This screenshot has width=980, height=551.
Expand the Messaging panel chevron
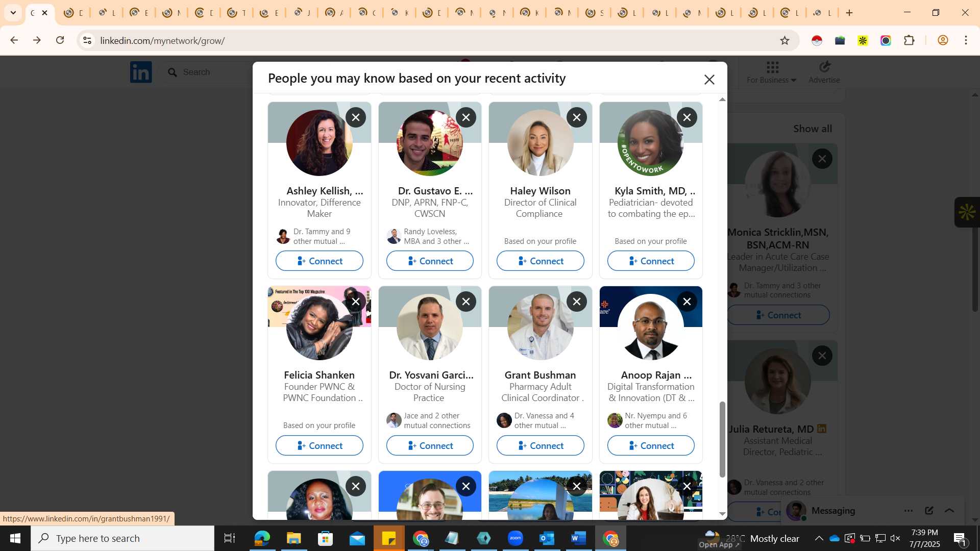point(949,511)
